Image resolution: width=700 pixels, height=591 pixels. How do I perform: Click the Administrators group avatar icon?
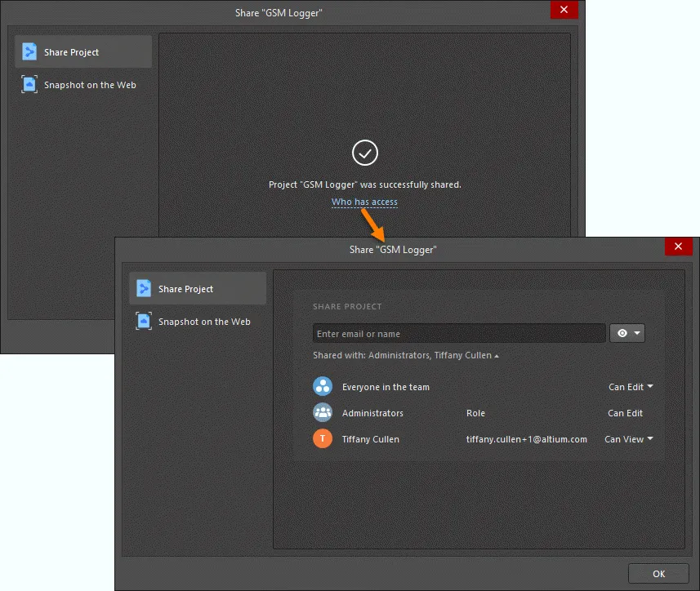[323, 412]
